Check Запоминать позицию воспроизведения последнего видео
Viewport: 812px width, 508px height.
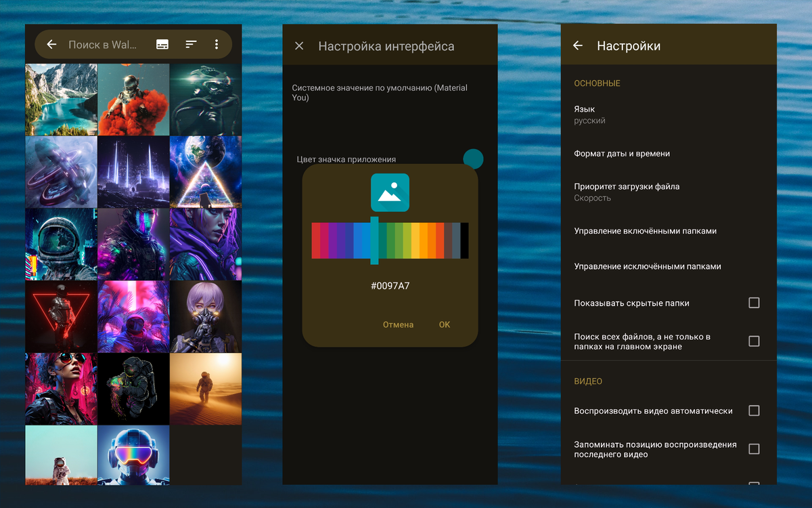(754, 449)
